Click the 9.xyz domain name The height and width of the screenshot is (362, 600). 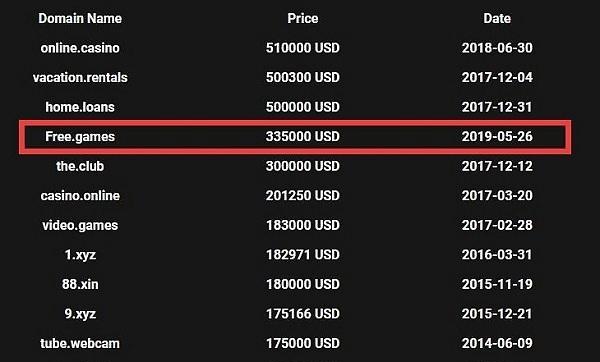[80, 314]
